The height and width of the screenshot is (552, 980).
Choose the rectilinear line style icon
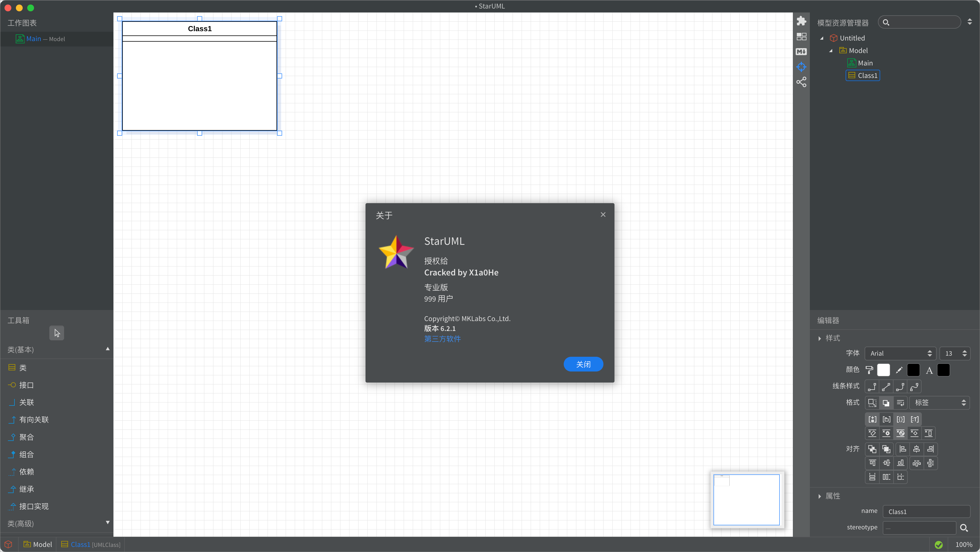[x=872, y=387]
